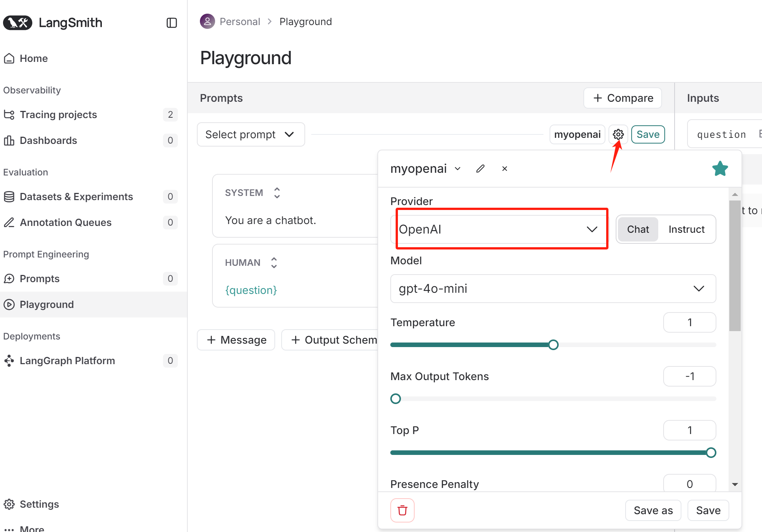Click the LangGraph Platform icon
Viewport: 762px width, 532px height.
point(9,361)
